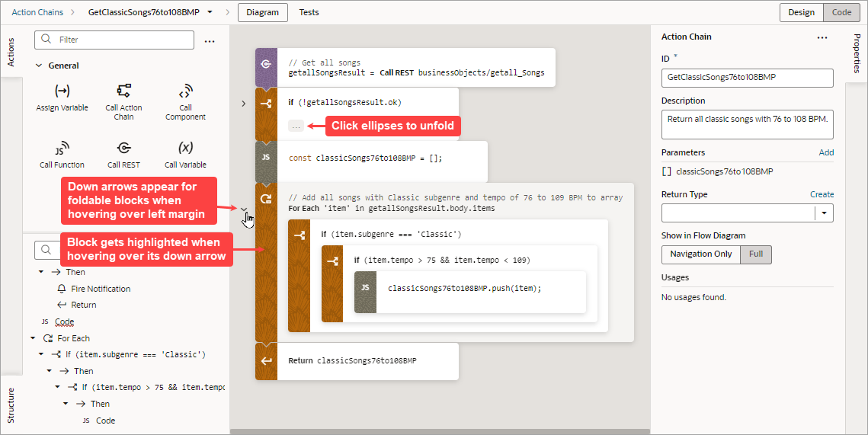Image resolution: width=868 pixels, height=435 pixels.
Task: Switch to Design mode
Action: [x=802, y=12]
